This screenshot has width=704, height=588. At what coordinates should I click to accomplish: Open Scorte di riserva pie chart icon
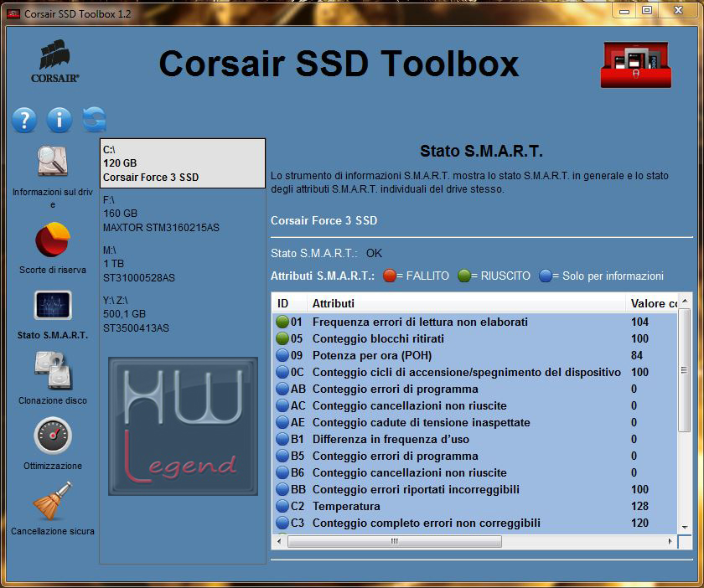tap(53, 240)
